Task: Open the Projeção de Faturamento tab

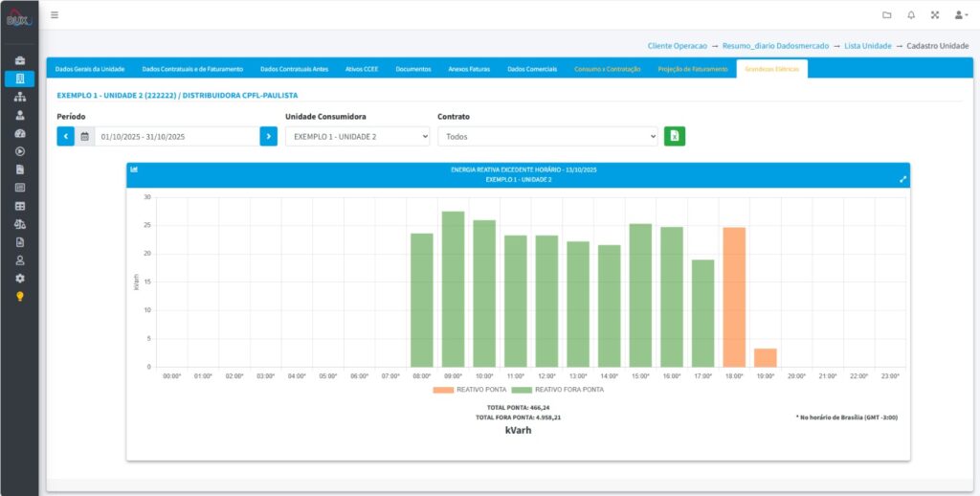Action: (693, 69)
